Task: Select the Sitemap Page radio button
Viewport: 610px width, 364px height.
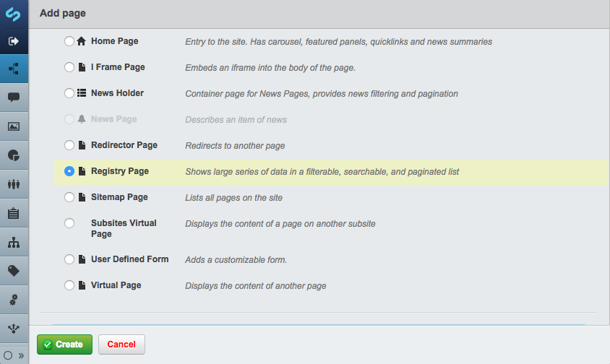Action: 69,197
